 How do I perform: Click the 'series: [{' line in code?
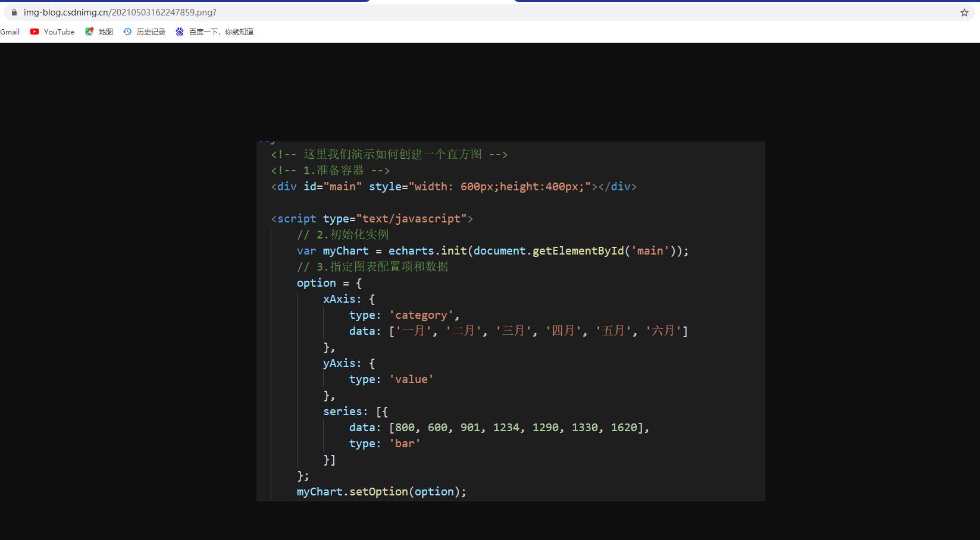(355, 412)
